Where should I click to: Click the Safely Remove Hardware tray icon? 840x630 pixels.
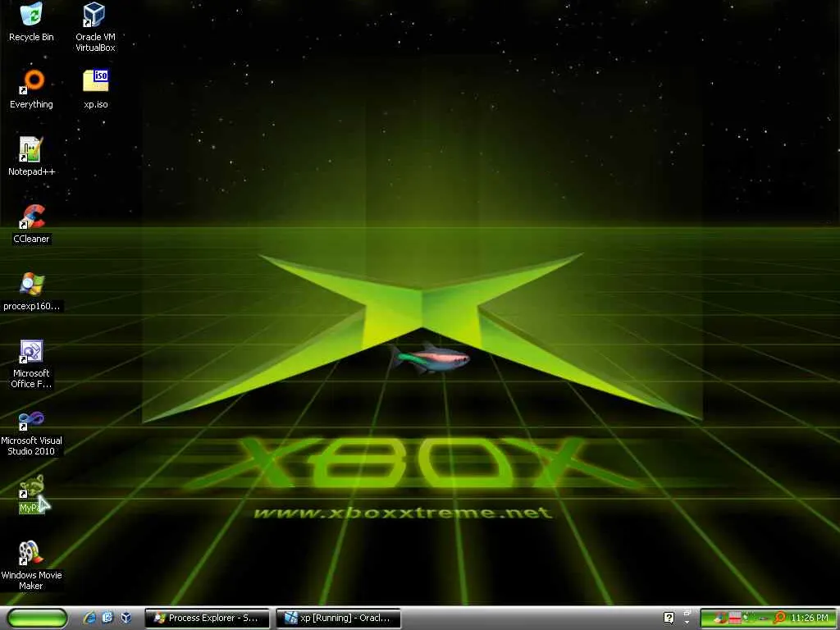(x=763, y=619)
